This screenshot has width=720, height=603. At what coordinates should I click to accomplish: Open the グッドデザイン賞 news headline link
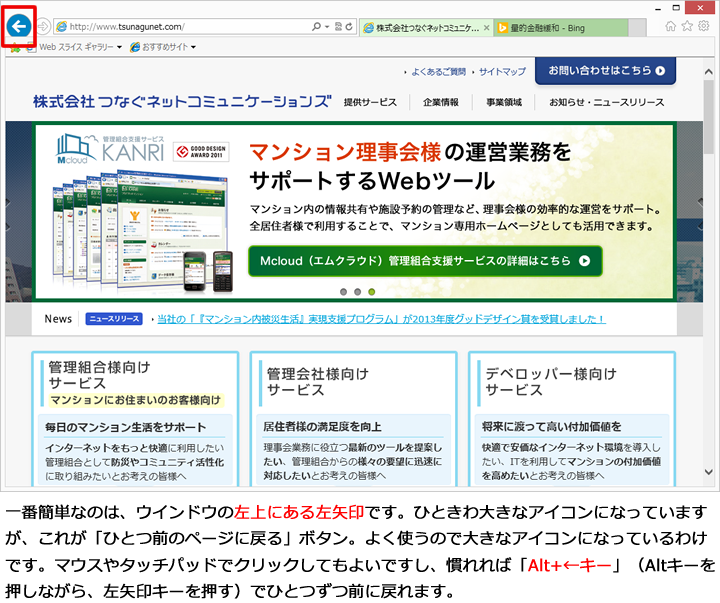(382, 319)
